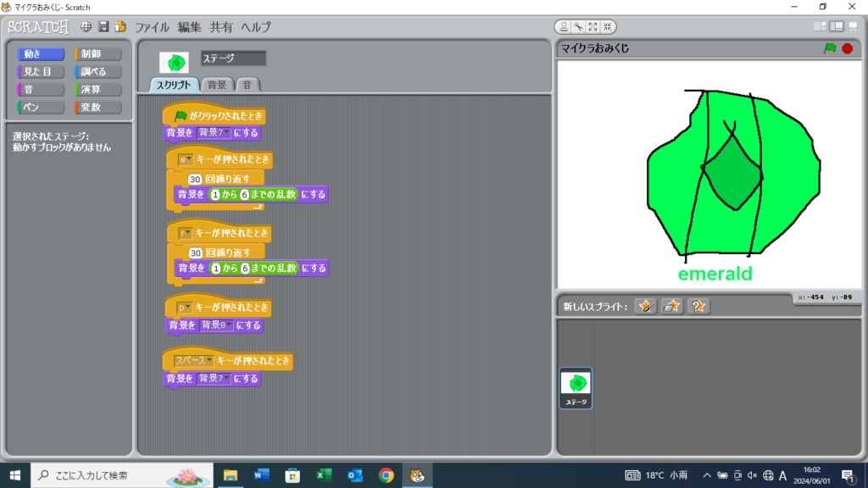
Task: Click the globe language icon
Action: [86, 27]
